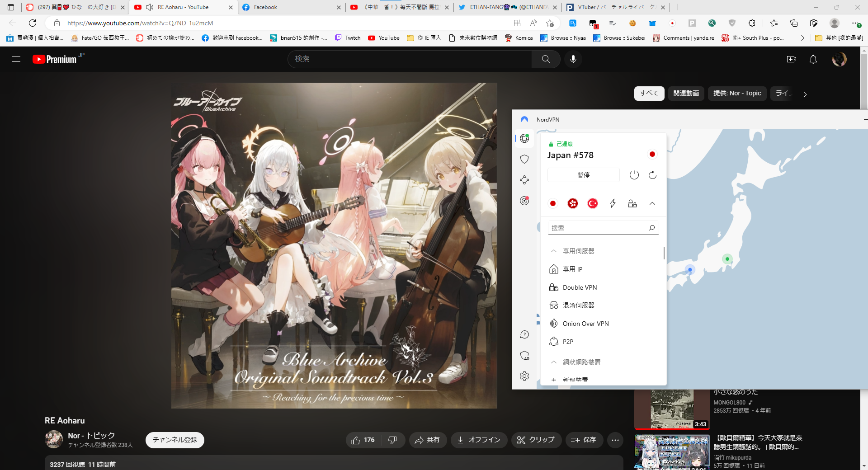The height and width of the screenshot is (470, 868).
Task: Add page to browser favorites star
Action: pos(550,23)
